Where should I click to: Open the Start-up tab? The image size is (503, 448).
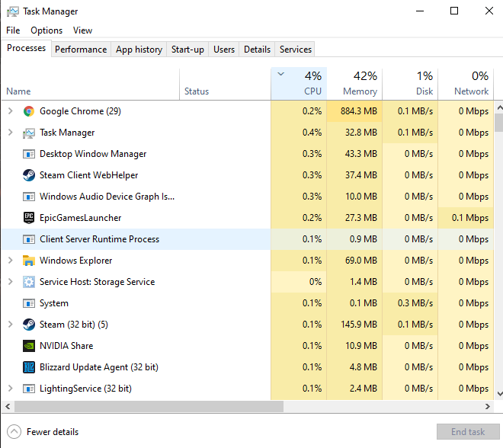(x=187, y=50)
